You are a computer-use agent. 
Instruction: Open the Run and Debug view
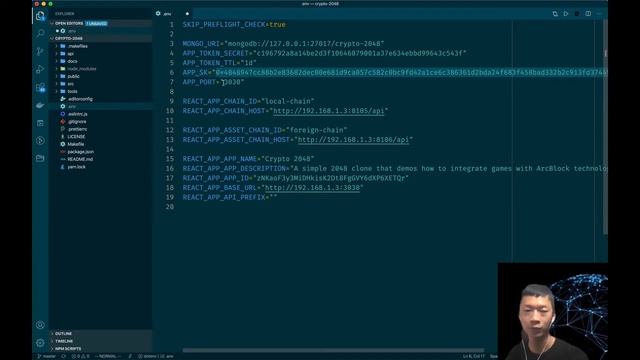(40, 69)
